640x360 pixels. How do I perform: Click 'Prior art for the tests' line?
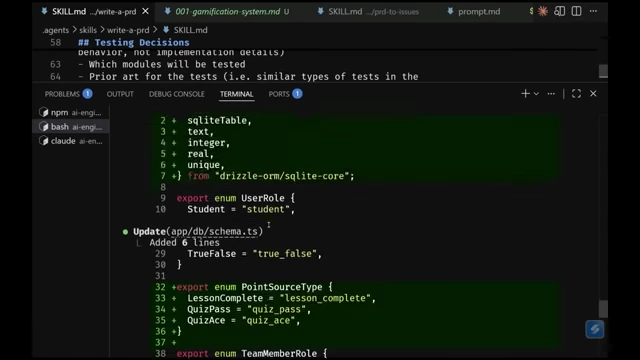(x=253, y=77)
